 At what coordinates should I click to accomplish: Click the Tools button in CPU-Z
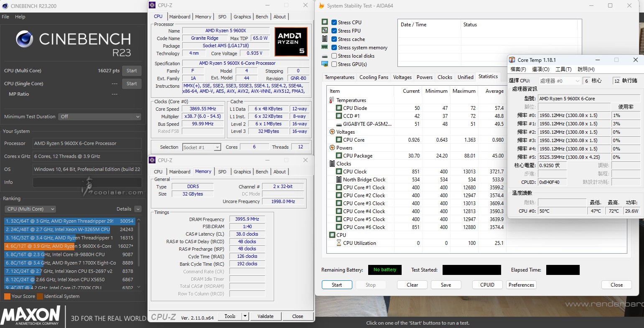(x=230, y=316)
